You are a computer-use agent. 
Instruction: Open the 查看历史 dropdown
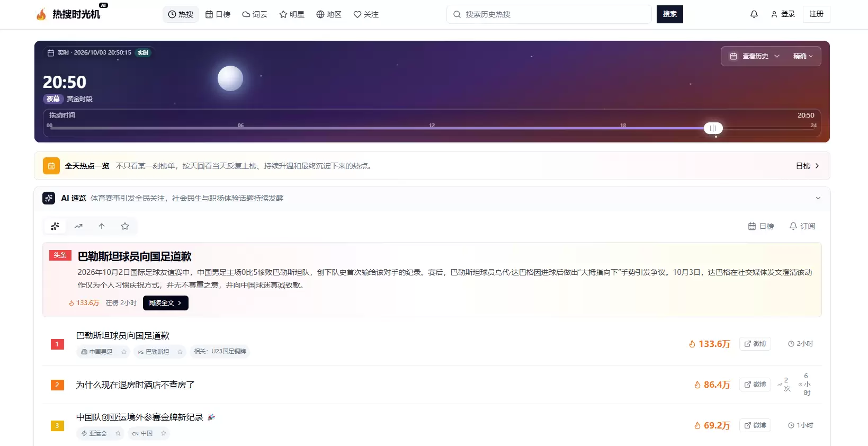(x=755, y=56)
